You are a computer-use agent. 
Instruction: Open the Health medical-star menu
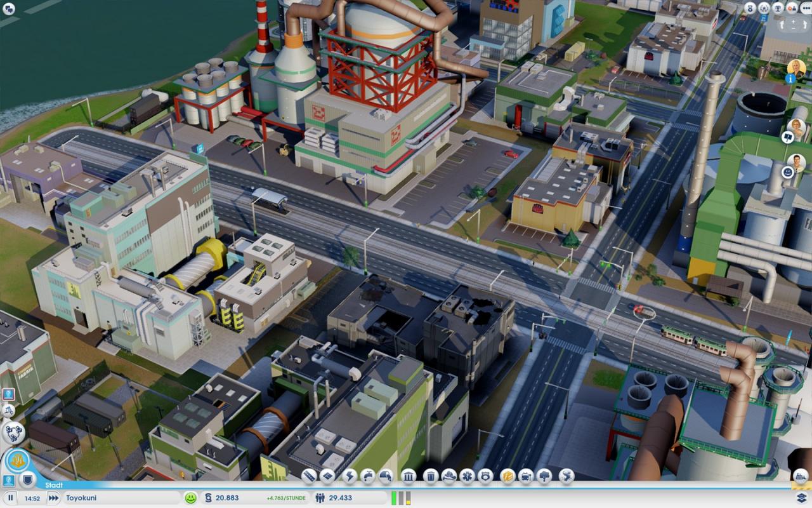[x=468, y=476]
